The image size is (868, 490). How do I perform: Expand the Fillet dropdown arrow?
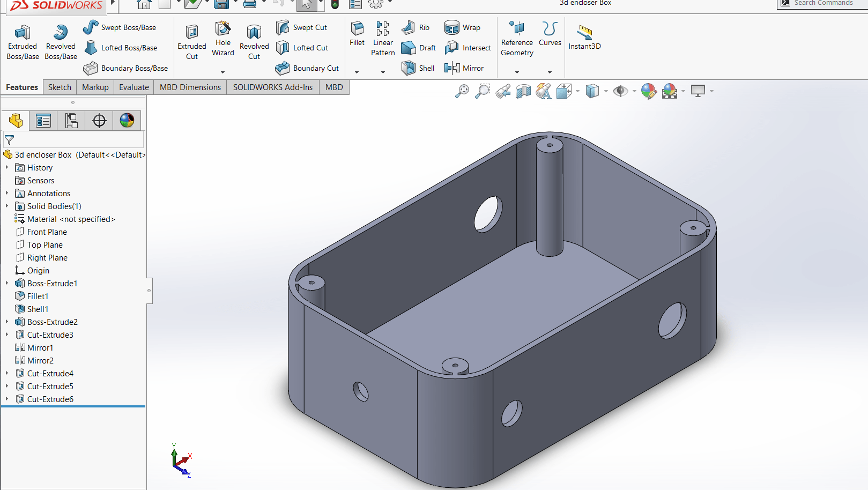coord(357,72)
